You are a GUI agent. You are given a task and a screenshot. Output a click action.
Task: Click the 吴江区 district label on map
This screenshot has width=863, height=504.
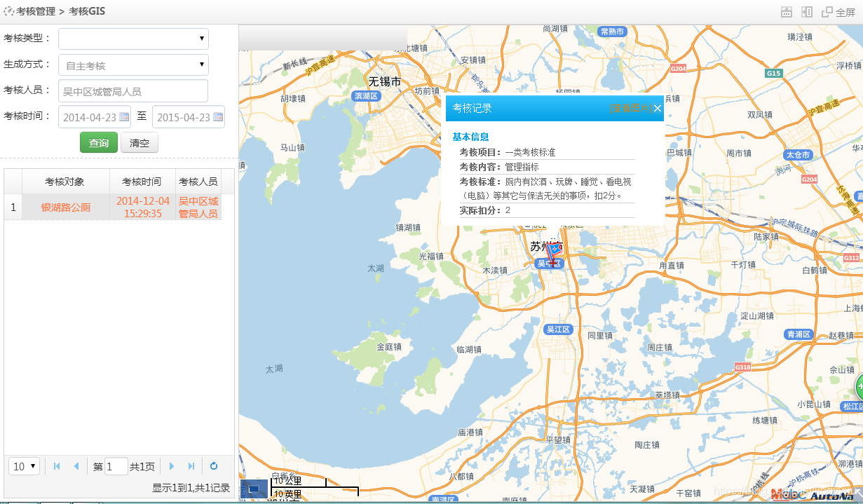coord(559,329)
